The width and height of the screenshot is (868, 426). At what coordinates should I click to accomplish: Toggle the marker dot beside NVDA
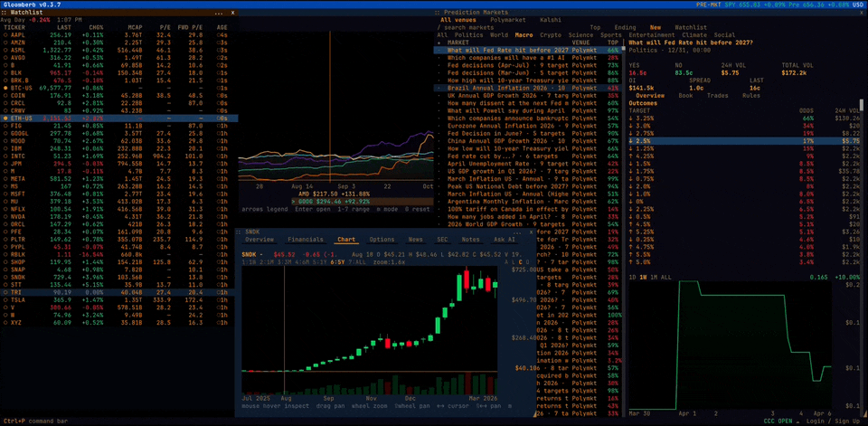tap(5, 216)
